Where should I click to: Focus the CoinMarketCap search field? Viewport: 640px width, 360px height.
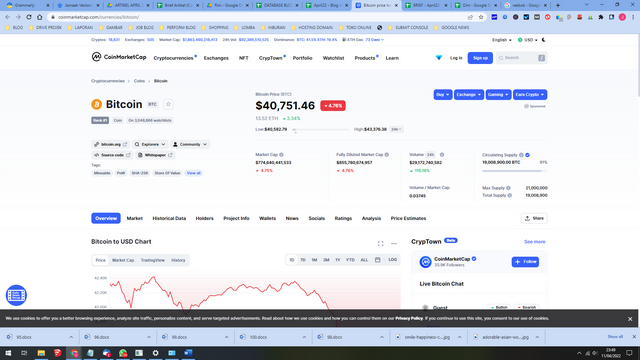click(x=521, y=58)
